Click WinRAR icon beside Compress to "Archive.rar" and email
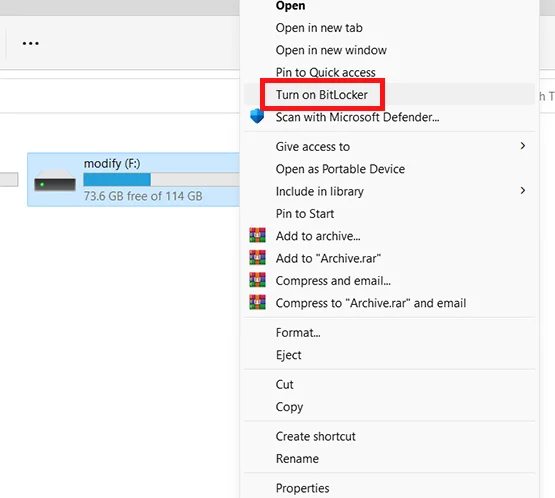 pyautogui.click(x=257, y=302)
